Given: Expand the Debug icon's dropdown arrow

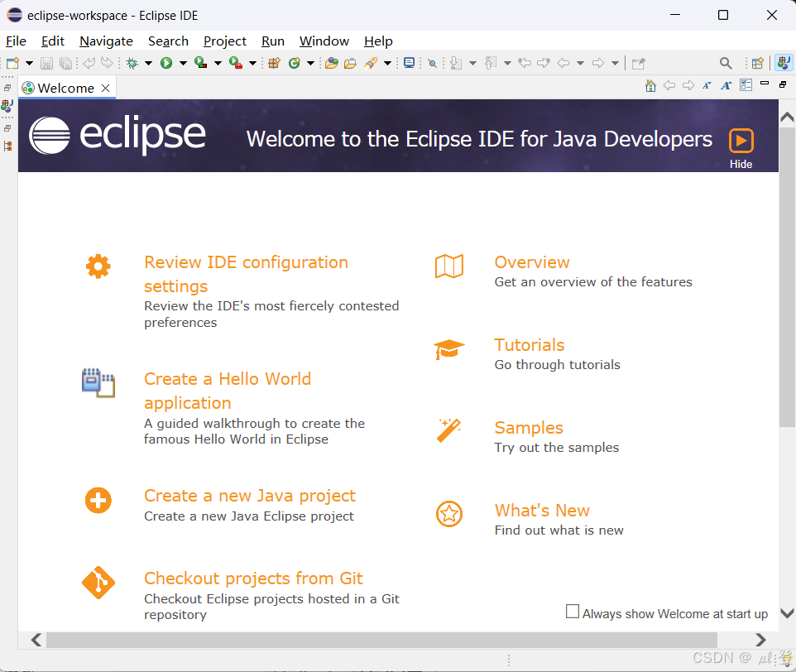Looking at the screenshot, I should pos(147,63).
